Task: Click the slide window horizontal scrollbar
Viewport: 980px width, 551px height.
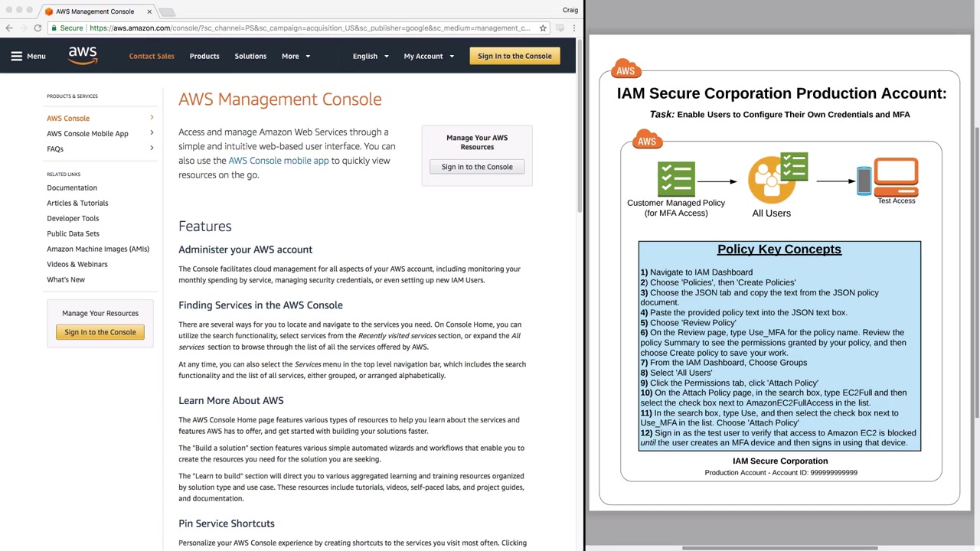Action: coord(779,548)
